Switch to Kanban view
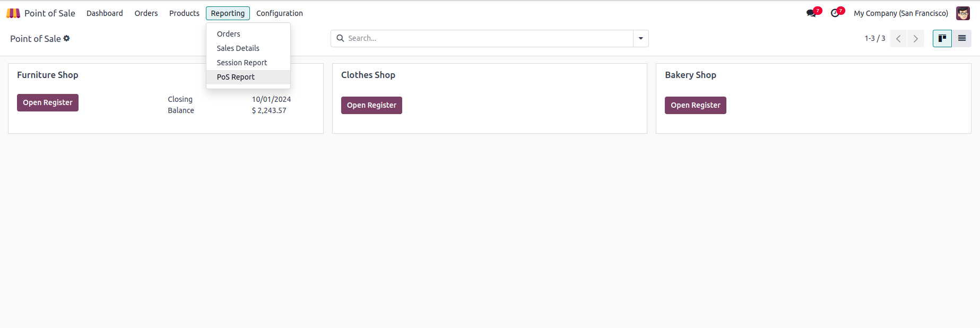Screen dimensions: 980x328 pos(942,38)
